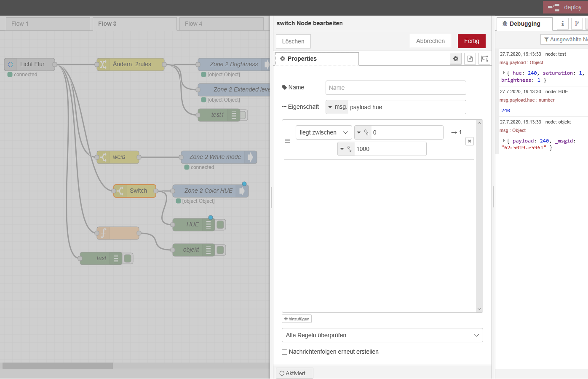Open the number type dropdown for value 1000

coord(346,149)
